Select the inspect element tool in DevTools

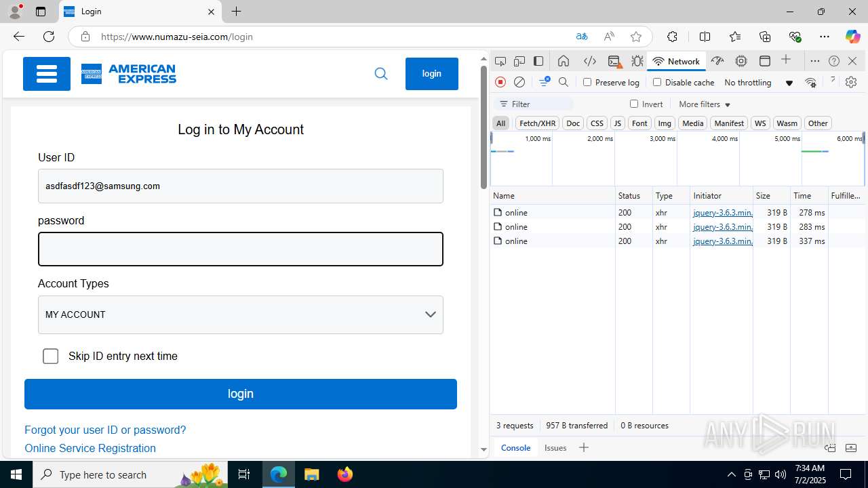[x=500, y=61]
